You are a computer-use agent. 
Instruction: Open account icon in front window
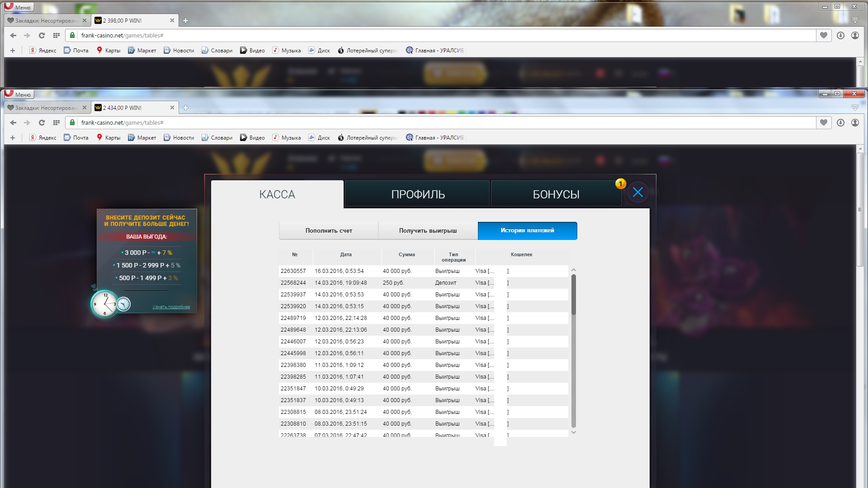point(855,122)
